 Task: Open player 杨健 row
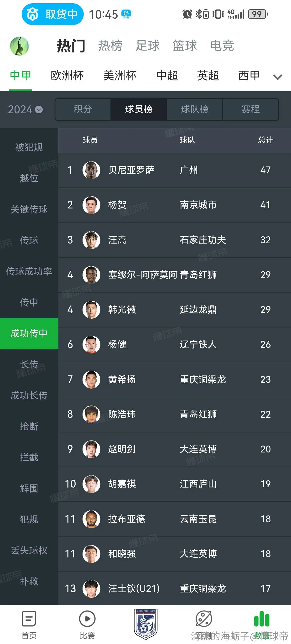(x=175, y=344)
